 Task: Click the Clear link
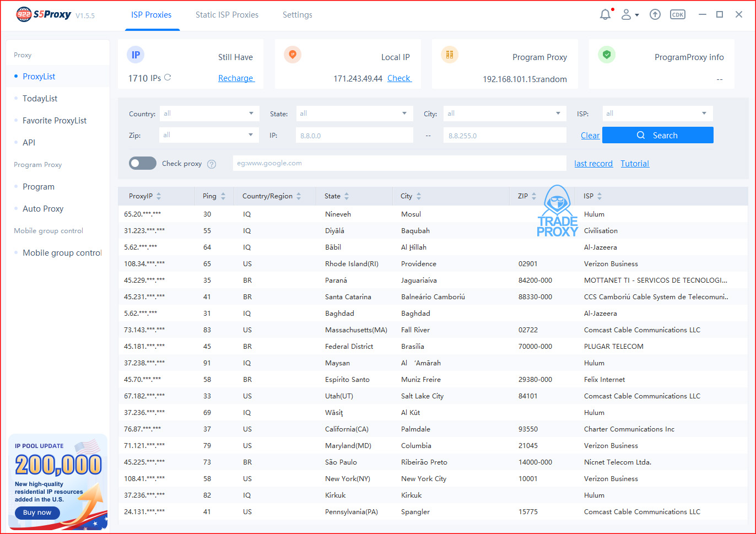click(590, 136)
